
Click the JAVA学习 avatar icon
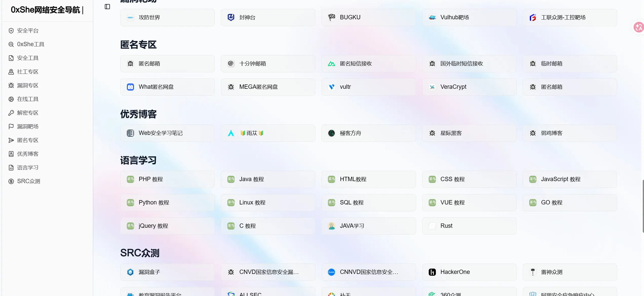tap(331, 226)
